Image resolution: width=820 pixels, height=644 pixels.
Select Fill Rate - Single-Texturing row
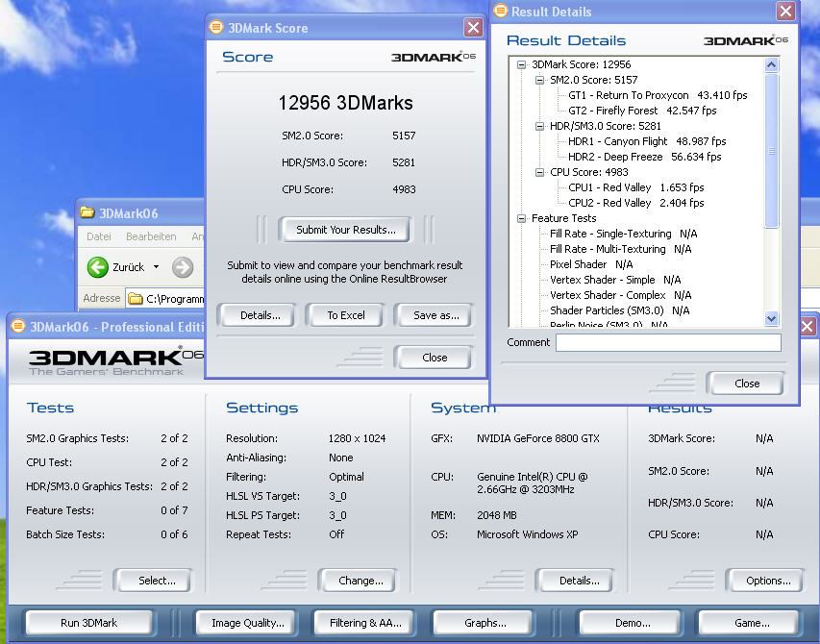[x=623, y=234]
